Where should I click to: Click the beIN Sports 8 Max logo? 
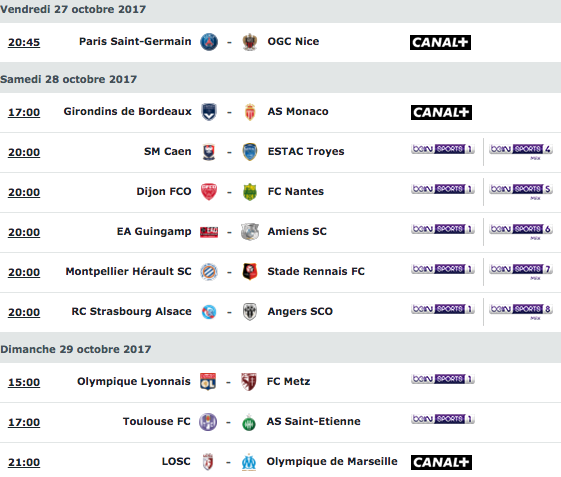[521, 312]
